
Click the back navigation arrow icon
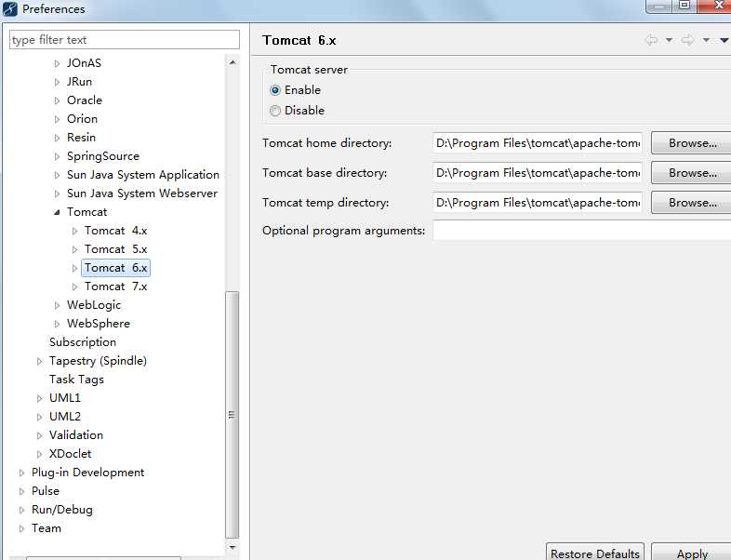651,40
